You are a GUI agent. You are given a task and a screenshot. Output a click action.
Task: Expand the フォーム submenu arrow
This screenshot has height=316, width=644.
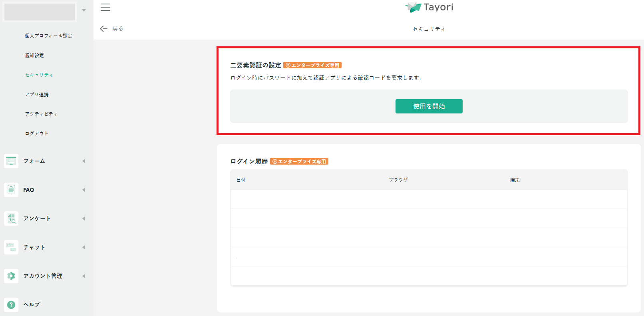(83, 161)
